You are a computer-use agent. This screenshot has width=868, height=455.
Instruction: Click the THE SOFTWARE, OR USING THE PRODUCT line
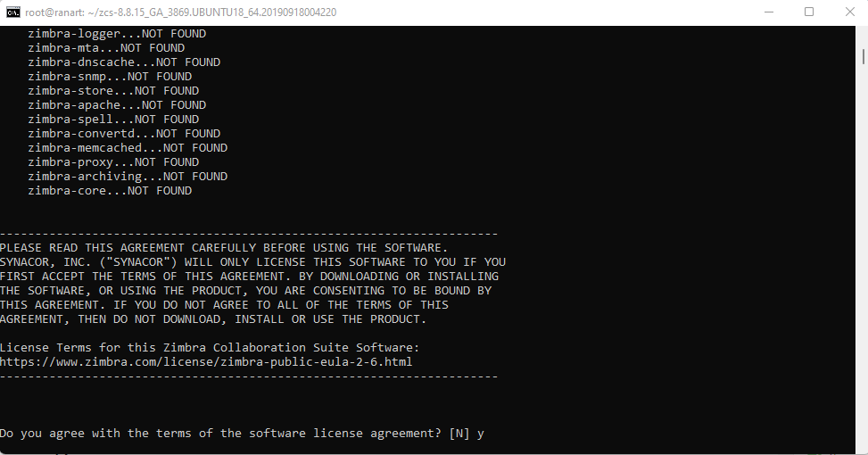[x=245, y=291]
